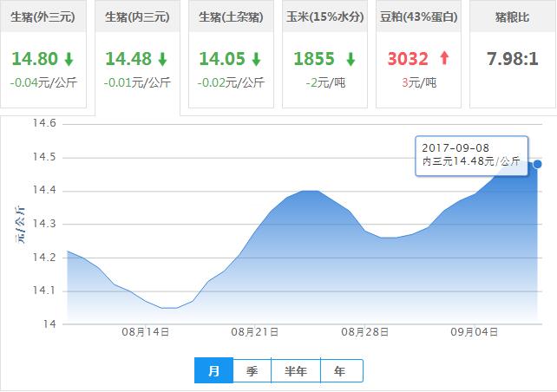Click the tooltip text 内三元14.48元/公斤

[471, 161]
